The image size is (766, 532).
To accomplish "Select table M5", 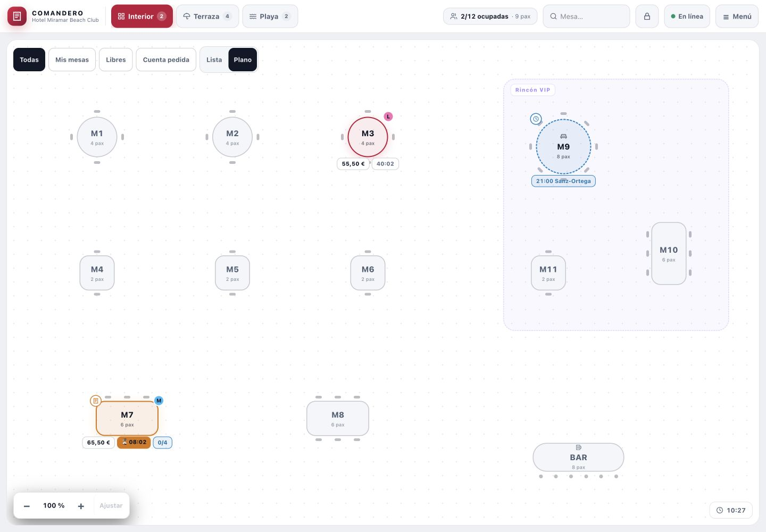I will [x=232, y=273].
